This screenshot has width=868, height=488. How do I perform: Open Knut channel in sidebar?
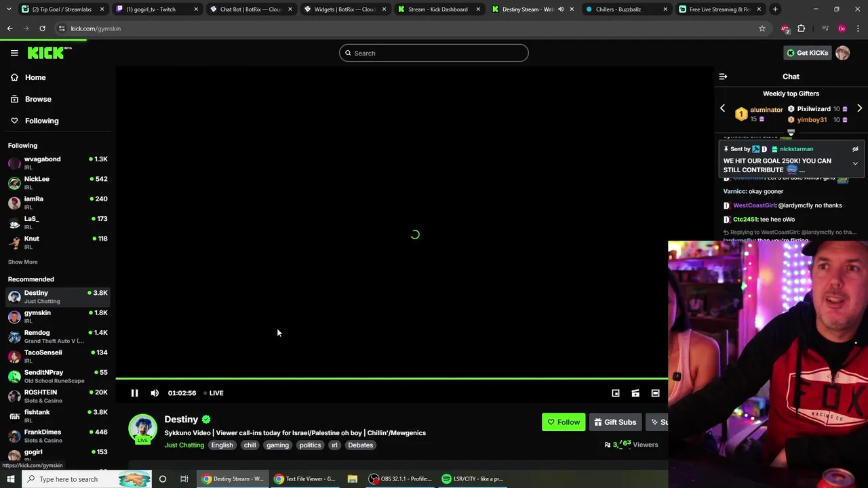pyautogui.click(x=58, y=242)
